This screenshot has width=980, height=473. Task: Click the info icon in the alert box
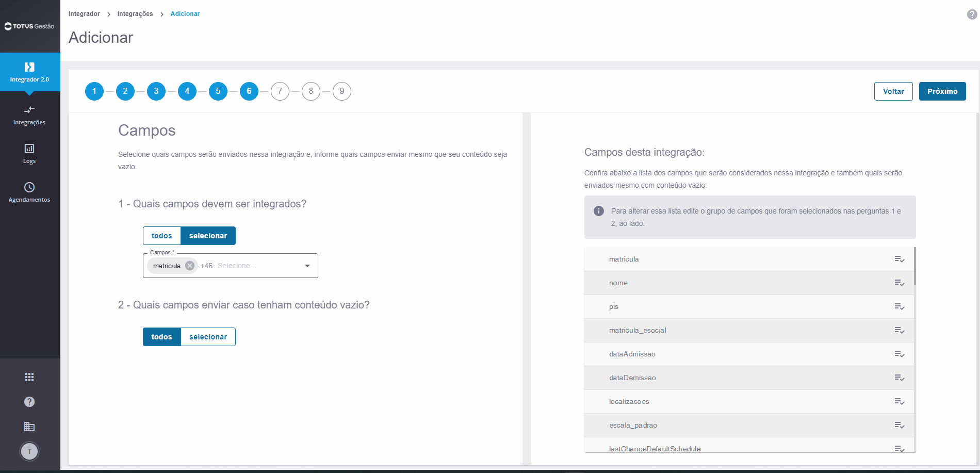pyautogui.click(x=599, y=211)
